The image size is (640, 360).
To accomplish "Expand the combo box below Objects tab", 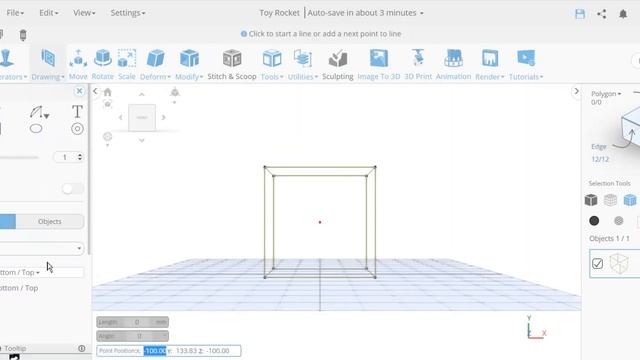I will coord(41,248).
